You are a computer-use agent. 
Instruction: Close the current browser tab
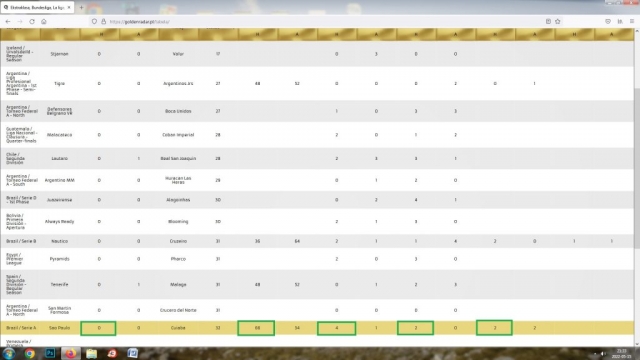pos(69,7)
